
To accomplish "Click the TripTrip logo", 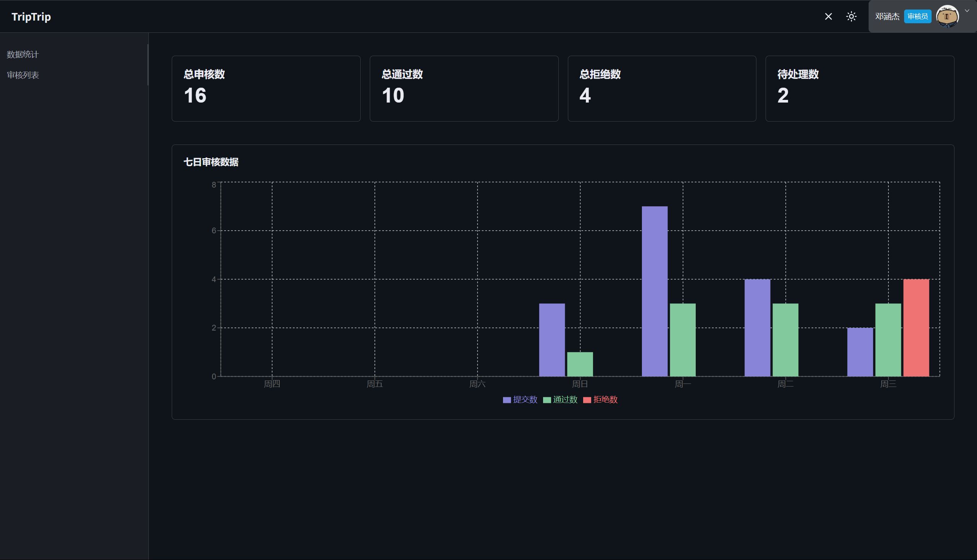I will pyautogui.click(x=31, y=16).
